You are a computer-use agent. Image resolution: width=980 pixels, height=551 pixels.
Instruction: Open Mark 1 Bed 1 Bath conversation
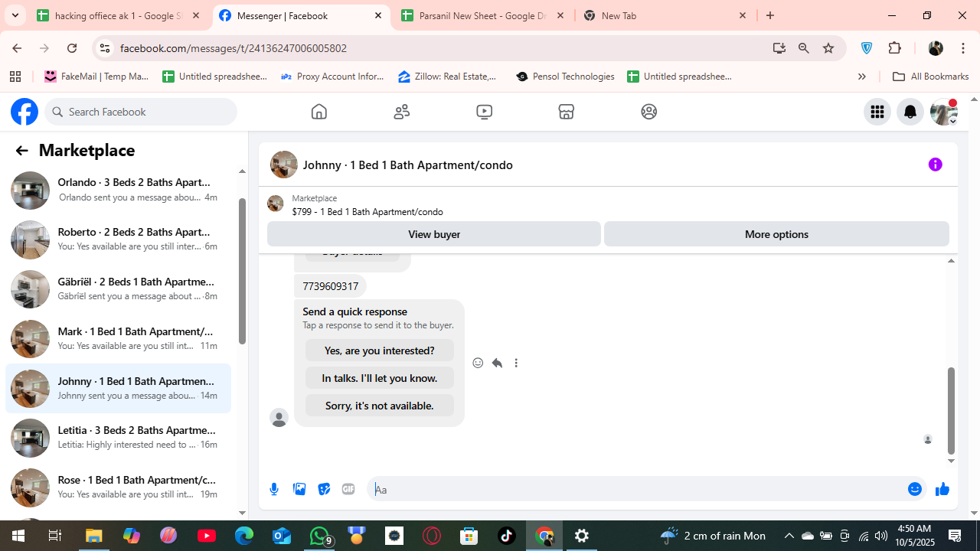118,339
